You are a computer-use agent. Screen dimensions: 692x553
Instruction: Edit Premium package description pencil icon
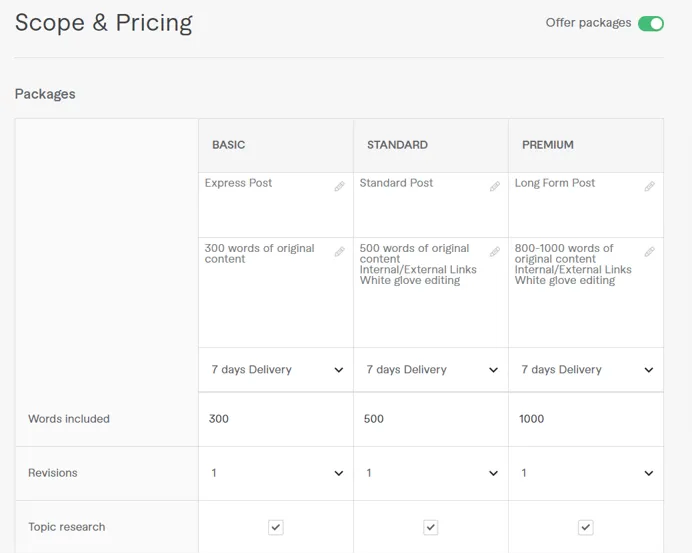[x=650, y=252]
